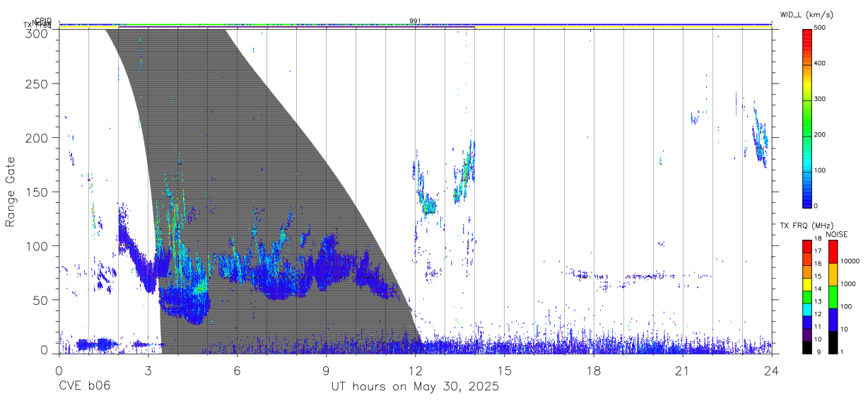Click the 12 hour tick label on the UT axis

[x=415, y=371]
